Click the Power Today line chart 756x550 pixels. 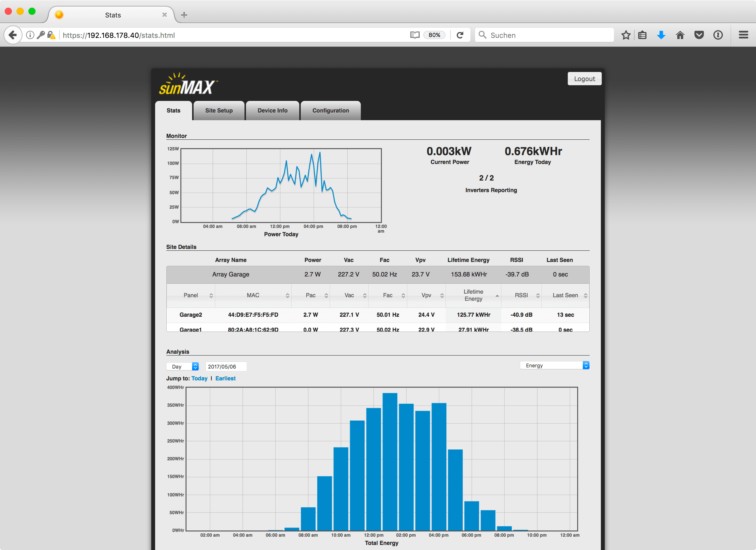point(281,185)
